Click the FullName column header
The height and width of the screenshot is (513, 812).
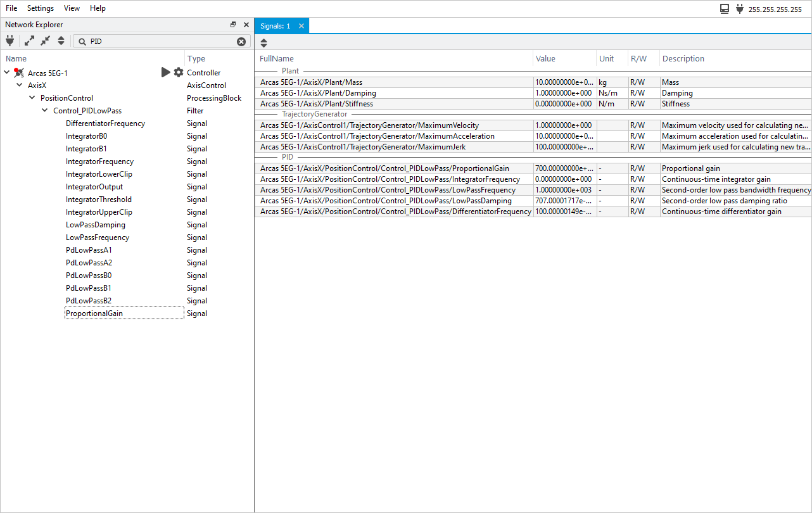pyautogui.click(x=277, y=59)
